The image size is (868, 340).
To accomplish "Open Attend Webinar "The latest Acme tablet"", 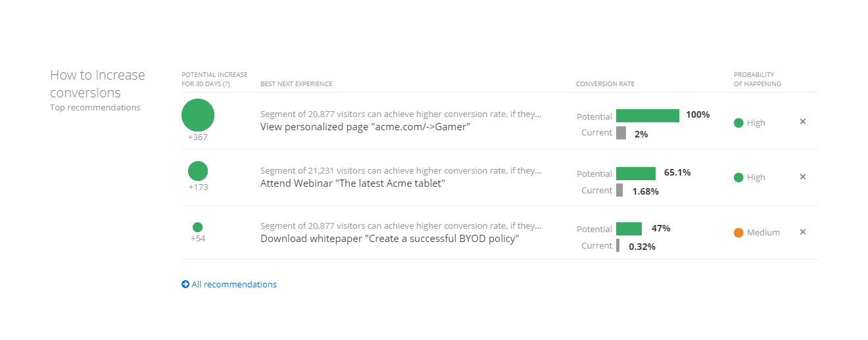I will pyautogui.click(x=352, y=183).
